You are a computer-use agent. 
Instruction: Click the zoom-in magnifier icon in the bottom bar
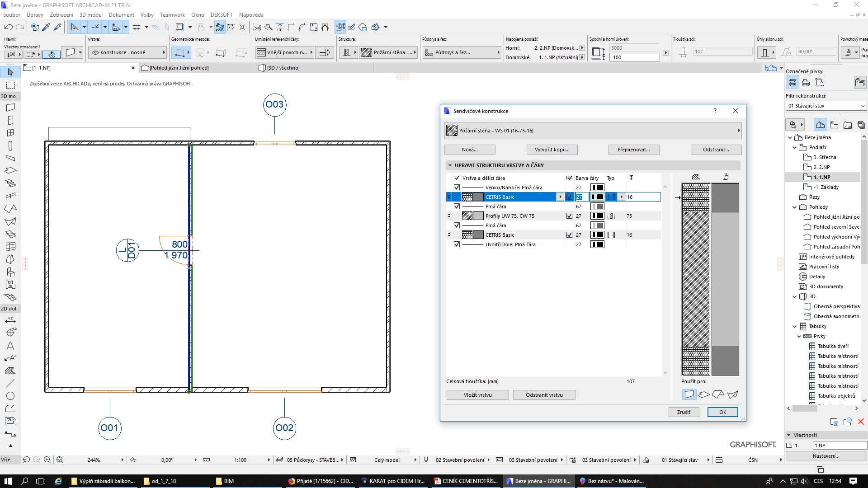coord(47,460)
